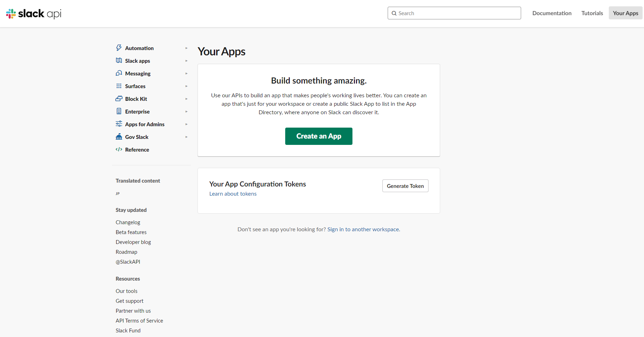Screen dimensions: 644x337
Task: Click the Generate Token button
Action: pos(405,186)
